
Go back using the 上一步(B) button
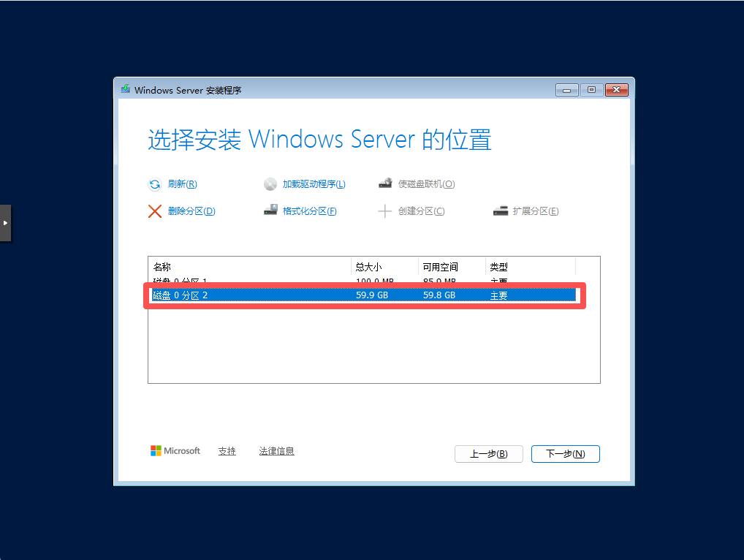[x=489, y=454]
